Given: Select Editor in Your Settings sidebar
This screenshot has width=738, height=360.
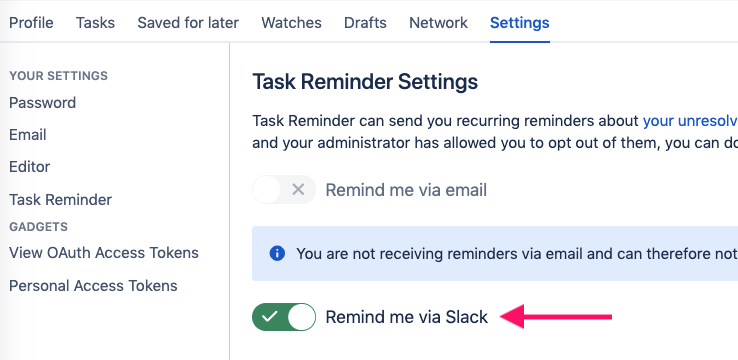Looking at the screenshot, I should coord(30,167).
